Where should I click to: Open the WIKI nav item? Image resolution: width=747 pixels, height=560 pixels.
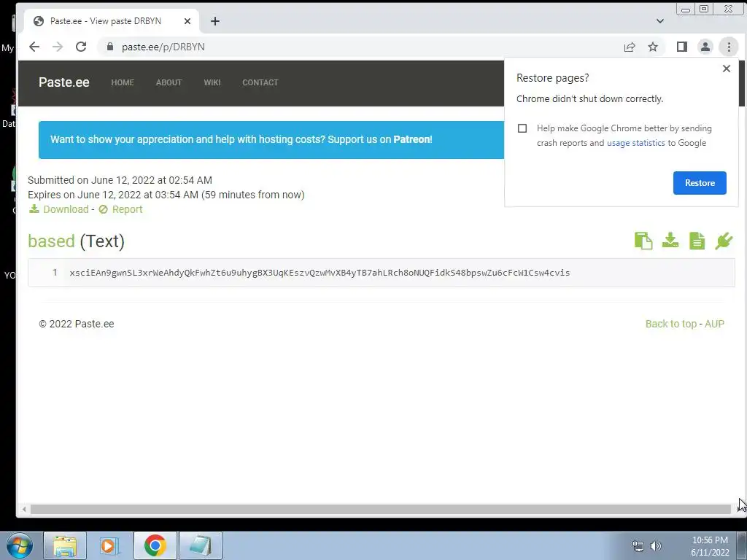212,82
